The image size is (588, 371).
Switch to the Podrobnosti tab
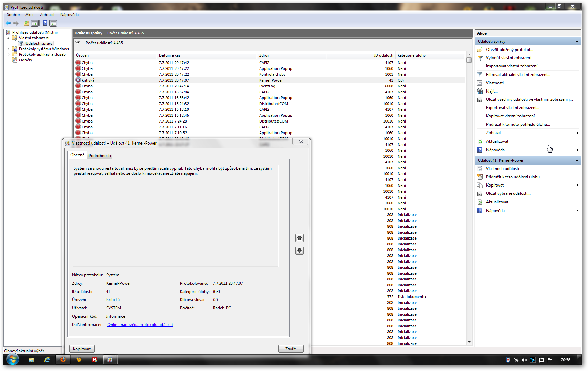click(x=99, y=156)
